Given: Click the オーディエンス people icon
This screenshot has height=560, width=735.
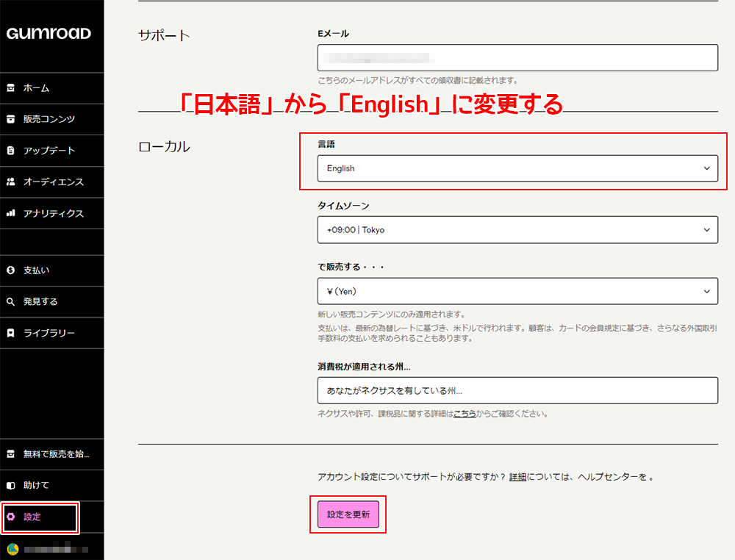Looking at the screenshot, I should [x=10, y=182].
